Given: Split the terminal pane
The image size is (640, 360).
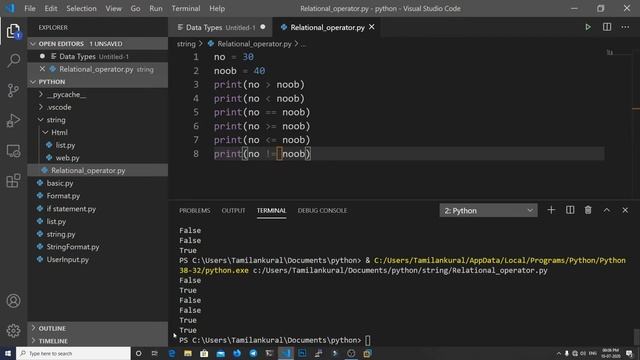Looking at the screenshot, I should (570, 210).
